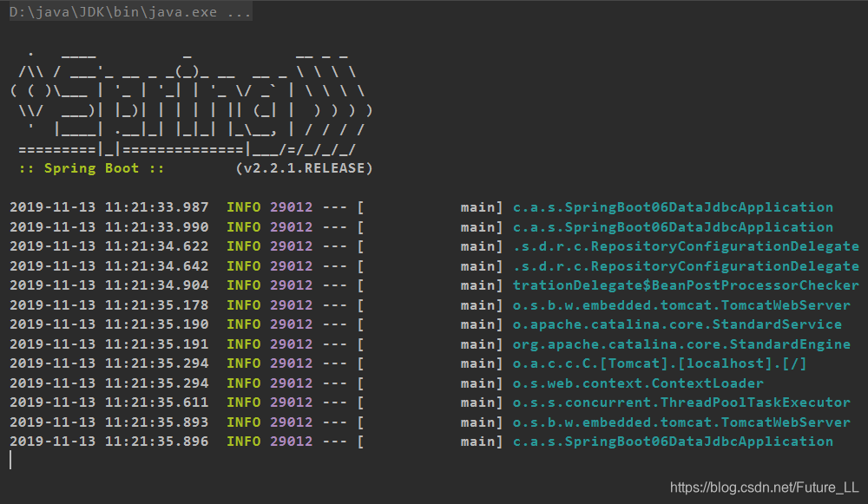Click the timestamp "11:21:34.904"
The height and width of the screenshot is (504, 868).
click(156, 285)
